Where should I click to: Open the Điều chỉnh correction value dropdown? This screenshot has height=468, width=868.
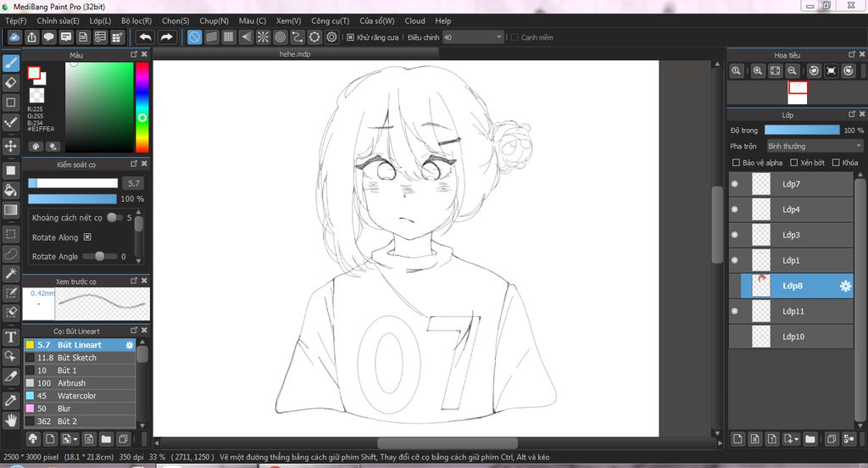click(x=473, y=37)
